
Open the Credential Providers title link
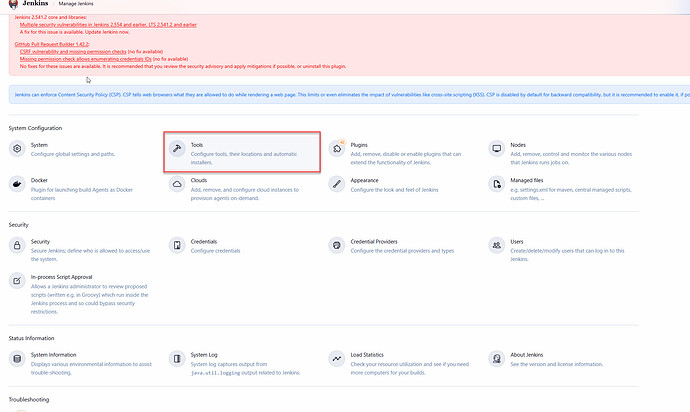click(x=374, y=242)
